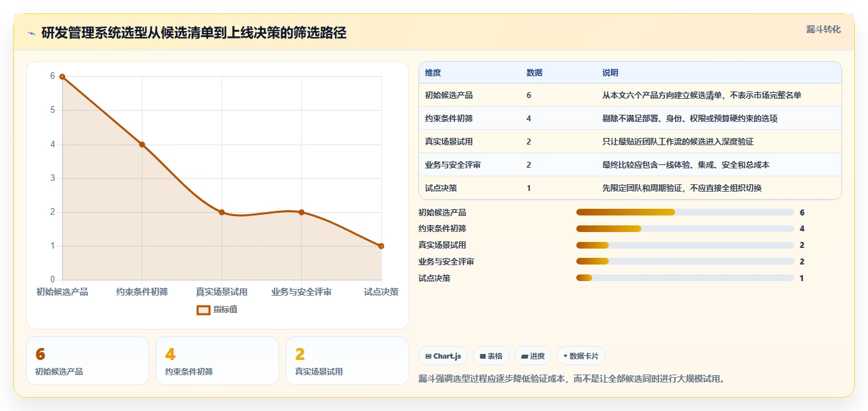868x411 pixels.
Task: Click the chart data point at 业务与安全评审
Action: [301, 212]
